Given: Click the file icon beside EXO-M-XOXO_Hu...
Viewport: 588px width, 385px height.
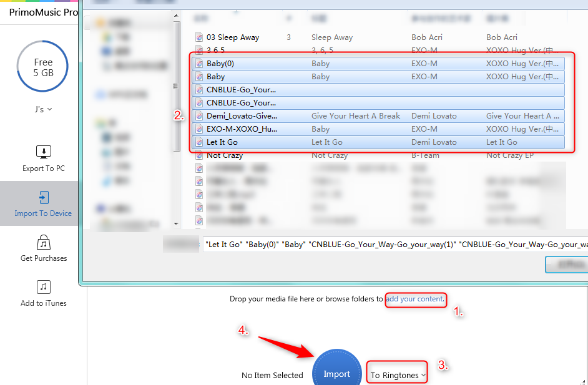Looking at the screenshot, I should tap(199, 129).
